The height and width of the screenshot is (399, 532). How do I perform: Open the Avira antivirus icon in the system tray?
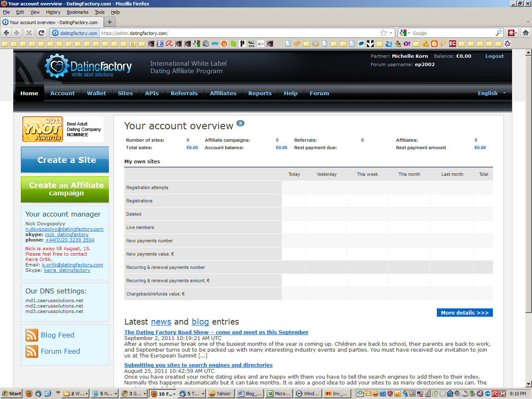495,393
